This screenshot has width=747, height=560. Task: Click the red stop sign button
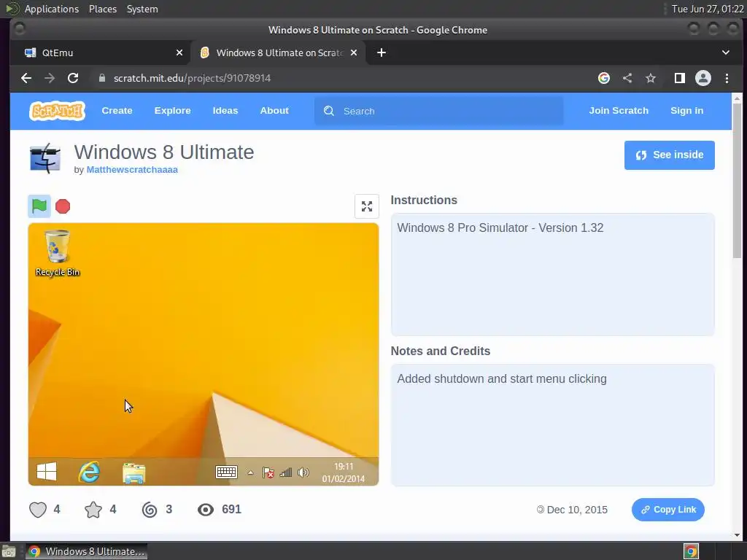point(63,206)
